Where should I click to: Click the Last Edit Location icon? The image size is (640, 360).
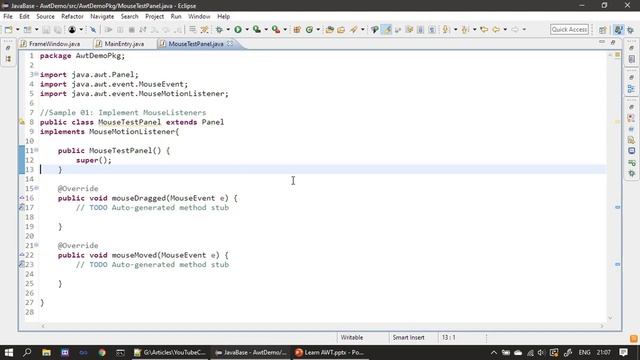click(484, 29)
